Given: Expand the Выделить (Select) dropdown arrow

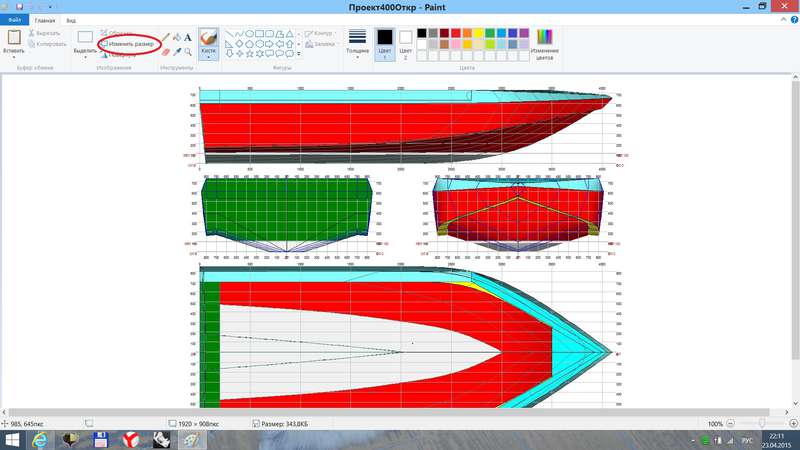Looking at the screenshot, I should point(85,58).
